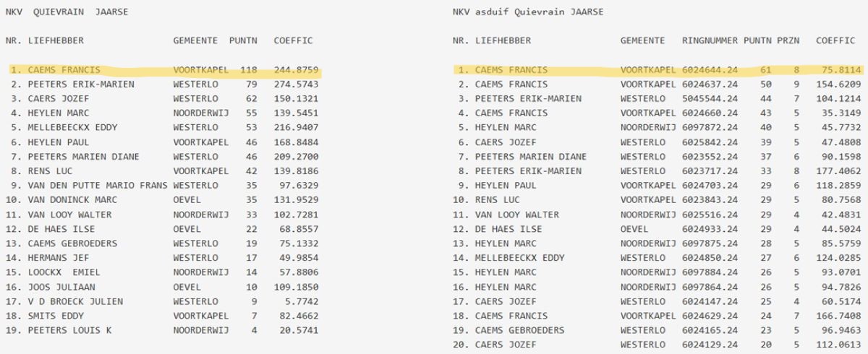The image size is (868, 354).
Task: Click the left "NKV QUIEVRAIN JAARSE" title
Action: coord(67,12)
